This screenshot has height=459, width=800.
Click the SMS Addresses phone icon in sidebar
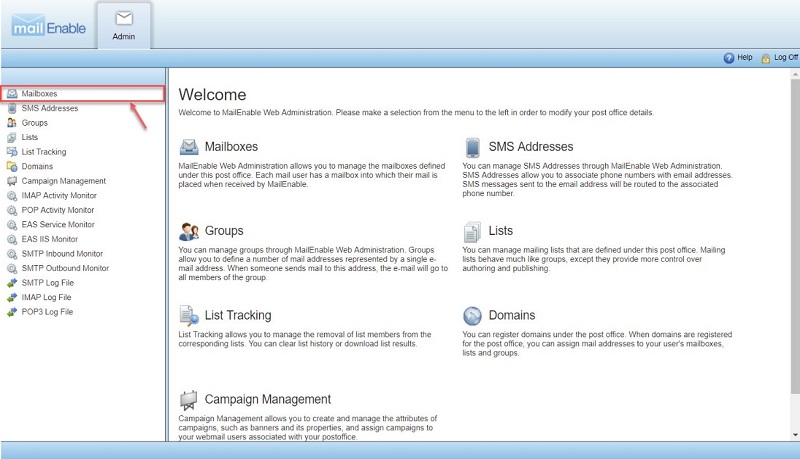(x=12, y=108)
